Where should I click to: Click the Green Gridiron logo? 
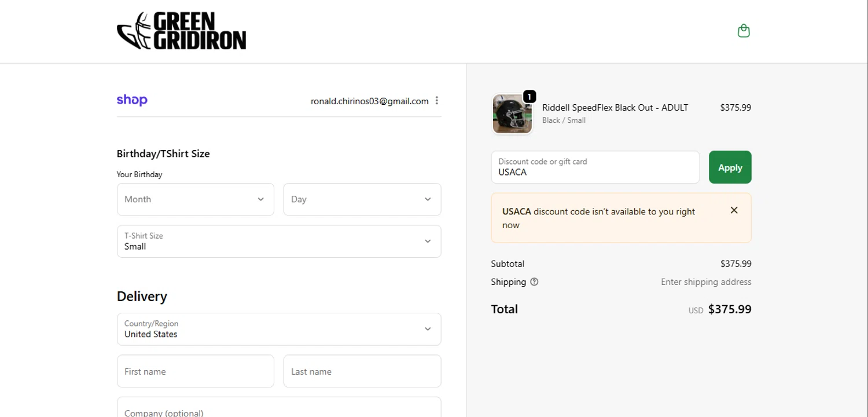[182, 31]
